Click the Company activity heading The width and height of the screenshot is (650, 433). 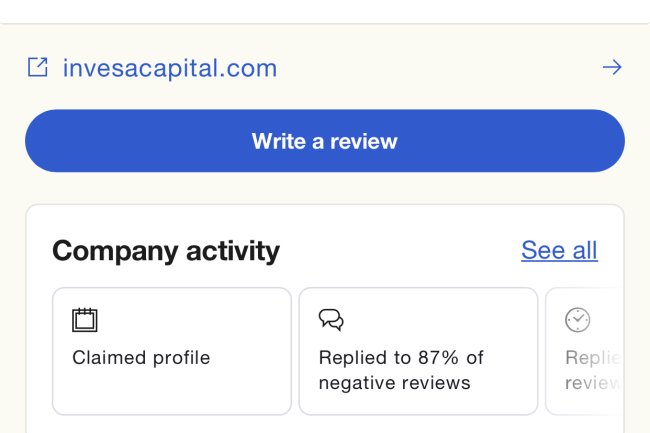coord(166,250)
